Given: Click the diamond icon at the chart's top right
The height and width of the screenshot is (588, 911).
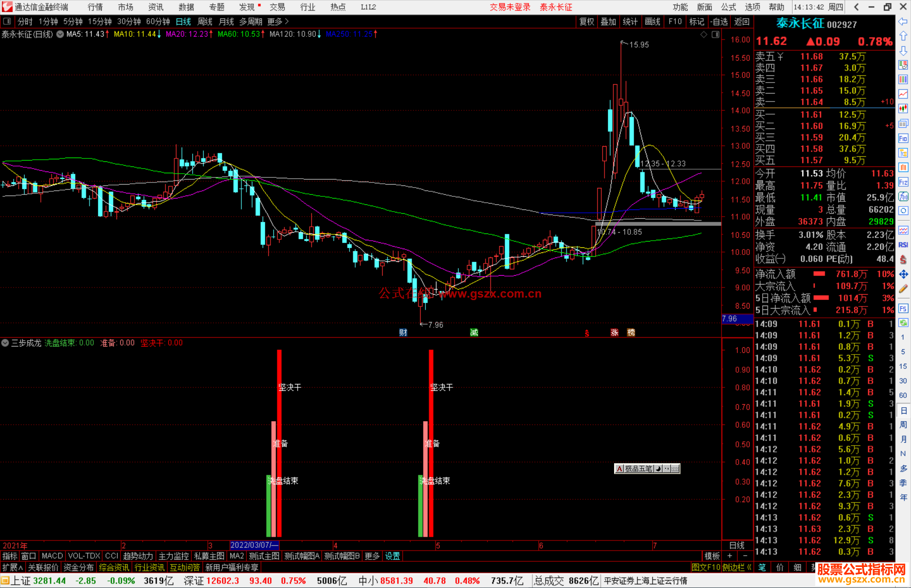Looking at the screenshot, I should [x=703, y=35].
